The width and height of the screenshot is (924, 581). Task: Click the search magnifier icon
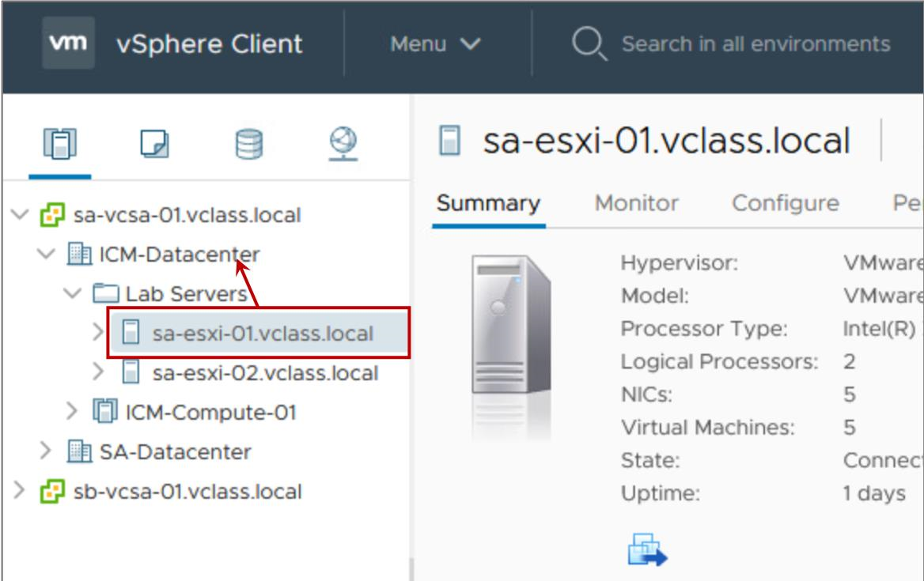[589, 43]
